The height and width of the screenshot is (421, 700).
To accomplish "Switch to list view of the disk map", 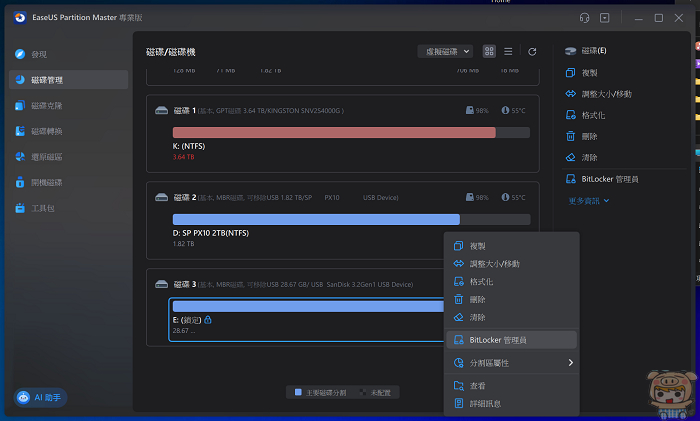I will 508,51.
